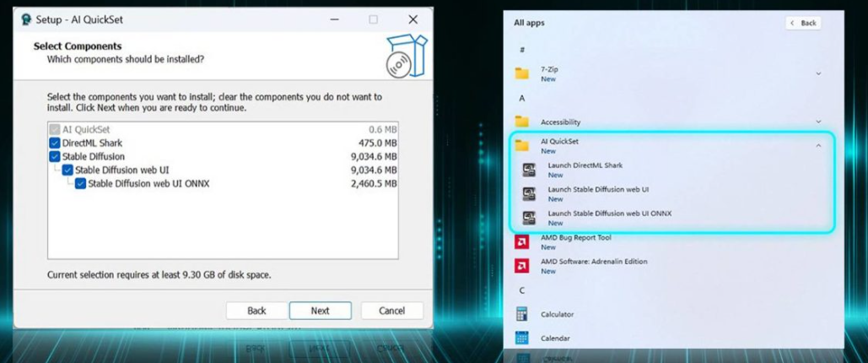Click the Launch Stable Diffusion web UI ONNX icon
The image size is (868, 363).
point(529,217)
